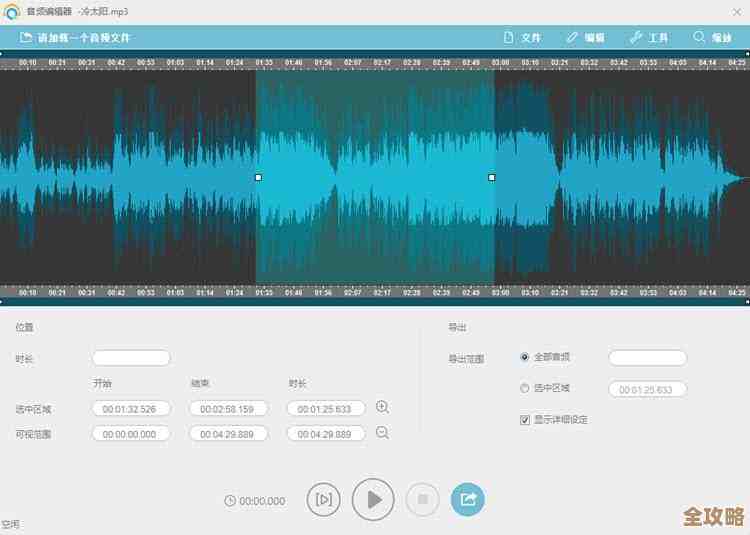The height and width of the screenshot is (535, 750).
Task: Click the blue export audio button
Action: tap(467, 498)
